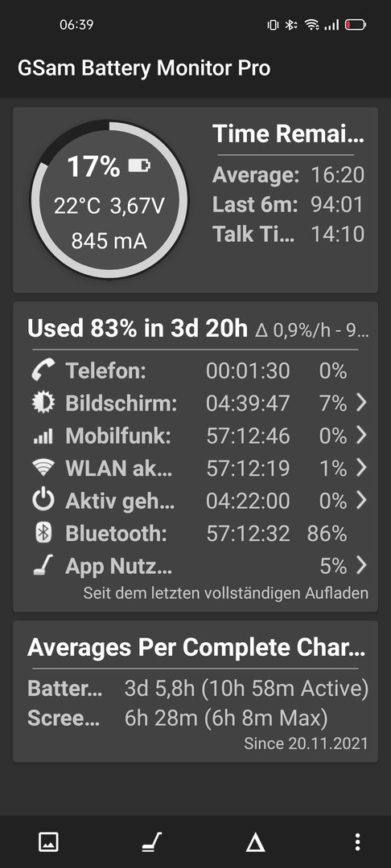Expand App Nutz... usage chevron
Image resolution: width=391 pixels, height=868 pixels.
pos(361,566)
